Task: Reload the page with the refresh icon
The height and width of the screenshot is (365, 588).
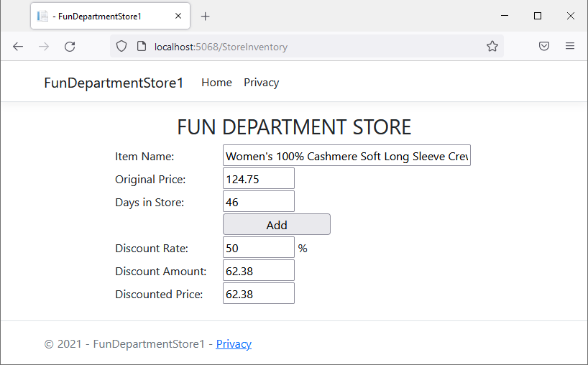Action: 70,47
